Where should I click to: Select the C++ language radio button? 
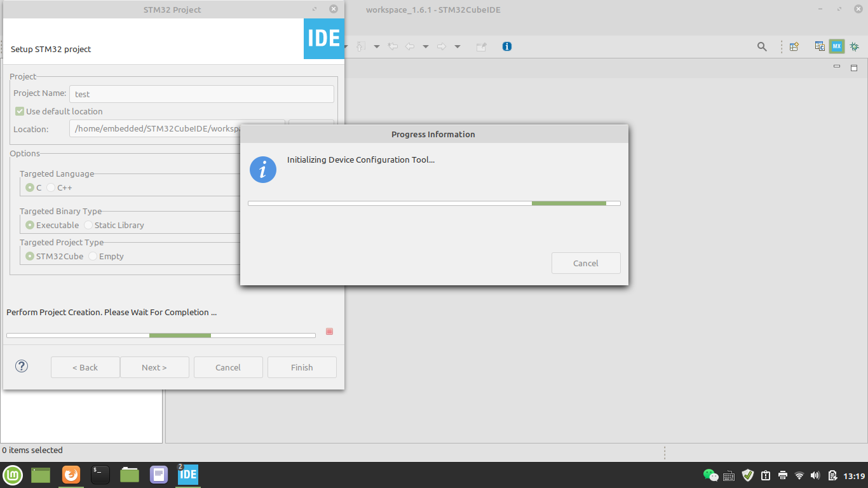(51, 187)
